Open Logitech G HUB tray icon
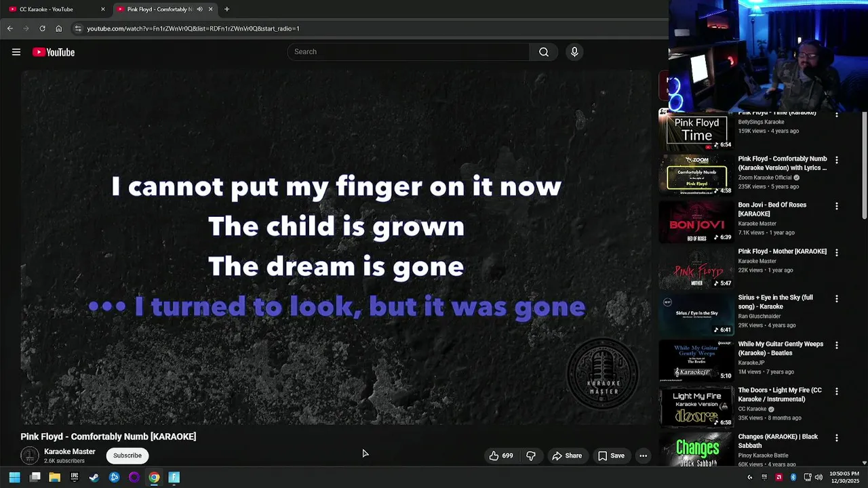This screenshot has width=868, height=488. click(749, 477)
